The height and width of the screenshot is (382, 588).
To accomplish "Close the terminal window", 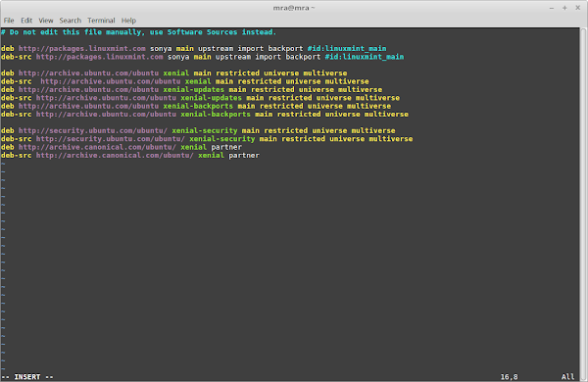I will (577, 8).
